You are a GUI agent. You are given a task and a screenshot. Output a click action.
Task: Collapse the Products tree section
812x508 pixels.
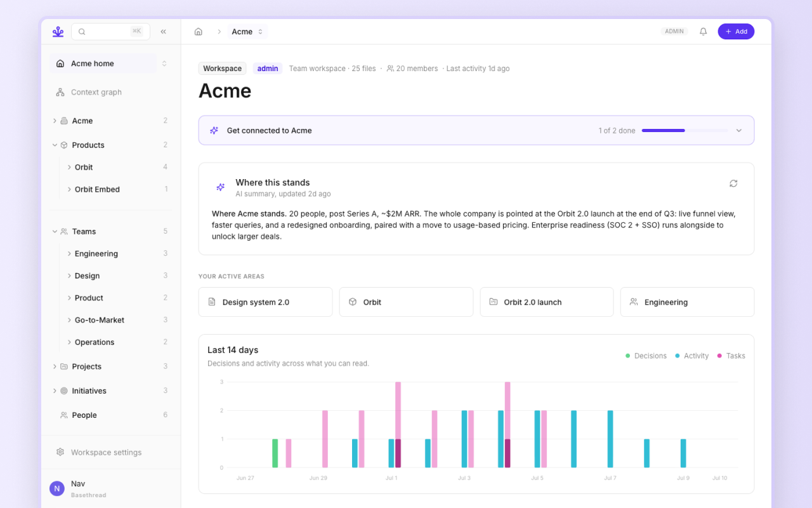click(x=55, y=145)
